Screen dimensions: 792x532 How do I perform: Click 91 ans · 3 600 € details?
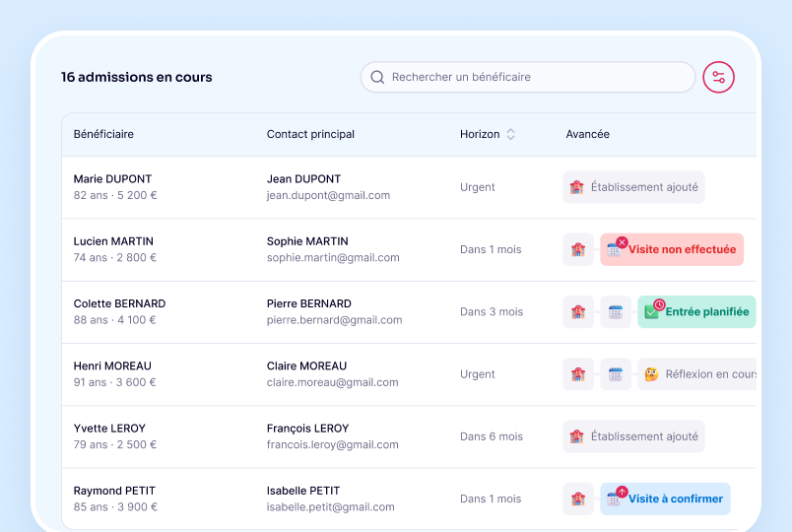click(114, 382)
